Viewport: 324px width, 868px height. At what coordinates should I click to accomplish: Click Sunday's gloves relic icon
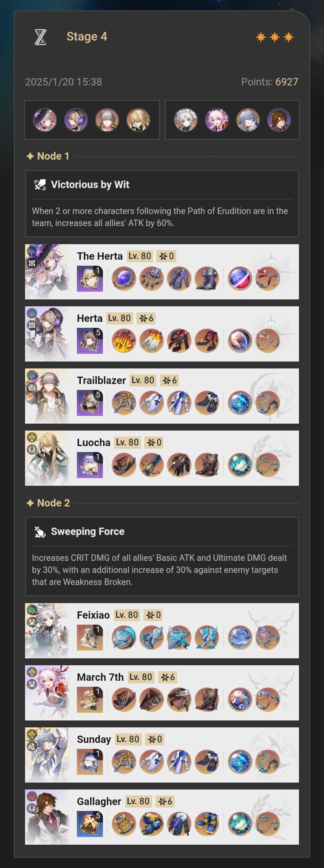tap(152, 762)
